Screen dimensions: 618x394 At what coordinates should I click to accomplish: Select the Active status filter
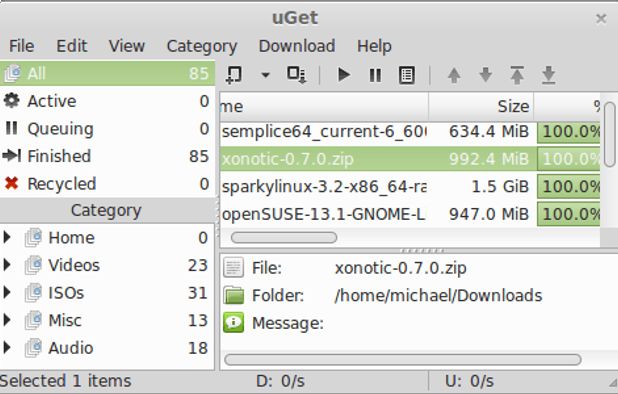pos(107,101)
